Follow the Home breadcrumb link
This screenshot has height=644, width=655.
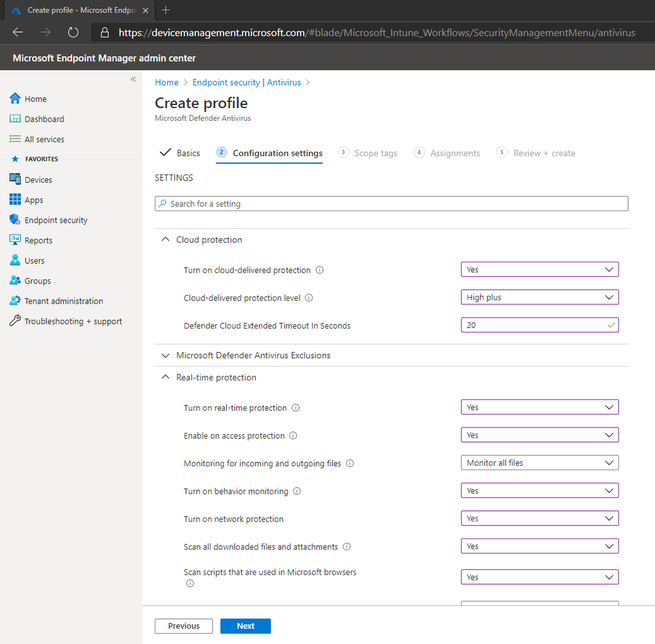167,83
